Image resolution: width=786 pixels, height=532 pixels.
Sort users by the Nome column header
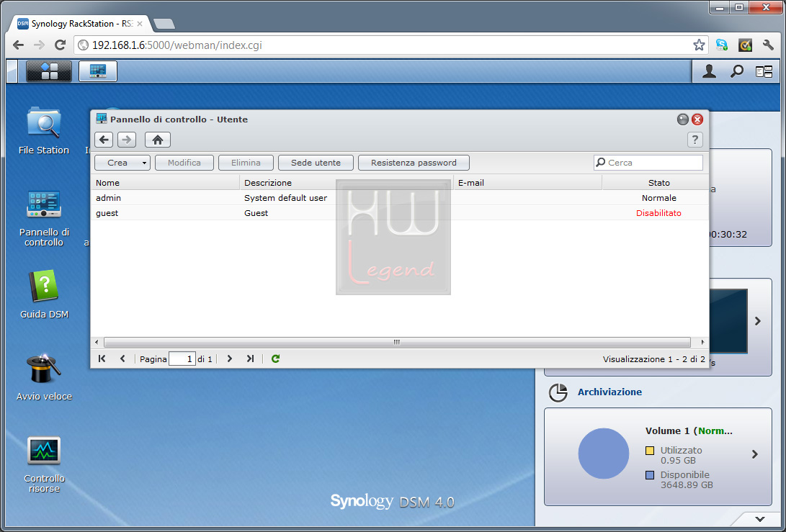click(x=166, y=183)
